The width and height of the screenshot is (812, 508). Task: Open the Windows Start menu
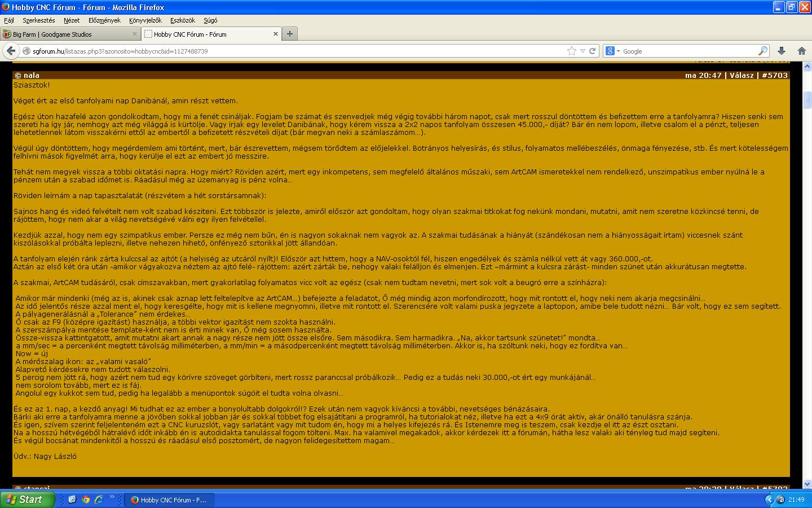(28, 500)
